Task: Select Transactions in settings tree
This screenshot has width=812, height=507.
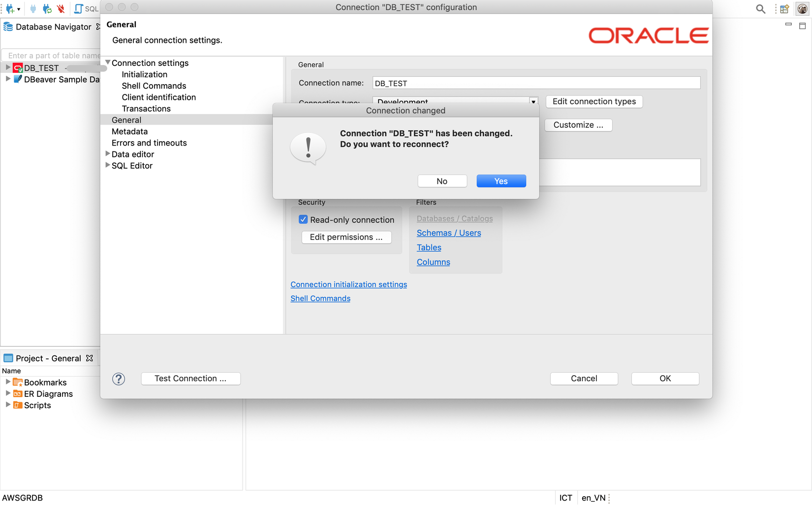Action: [x=146, y=109]
